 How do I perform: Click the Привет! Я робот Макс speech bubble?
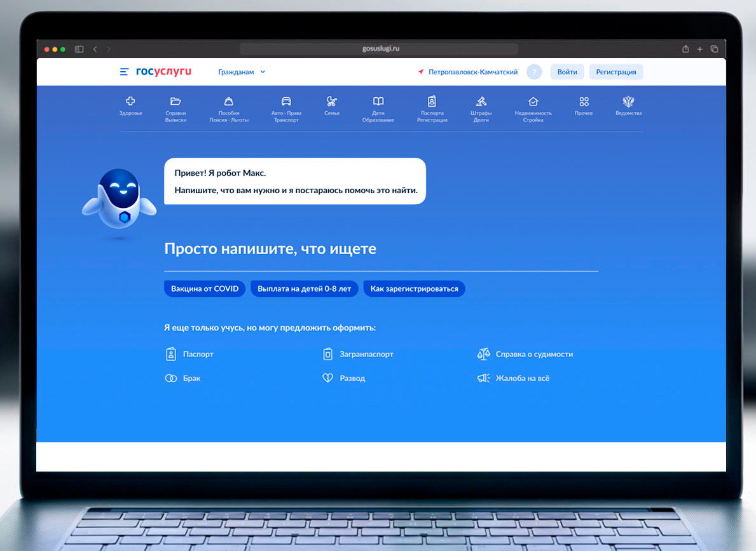coord(295,181)
